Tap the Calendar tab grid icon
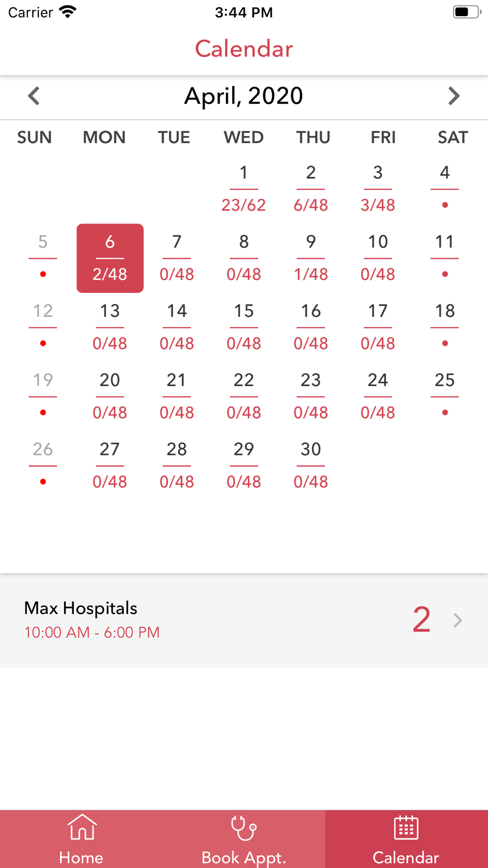This screenshot has width=488, height=868. pos(406,827)
